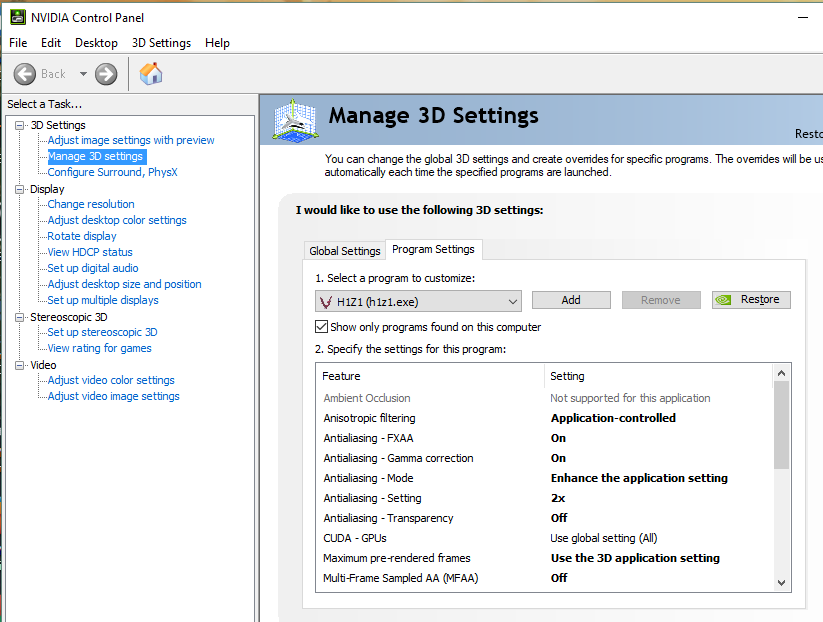This screenshot has height=622, width=823.
Task: Collapse the 3D Settings tree node
Action: tap(20, 125)
